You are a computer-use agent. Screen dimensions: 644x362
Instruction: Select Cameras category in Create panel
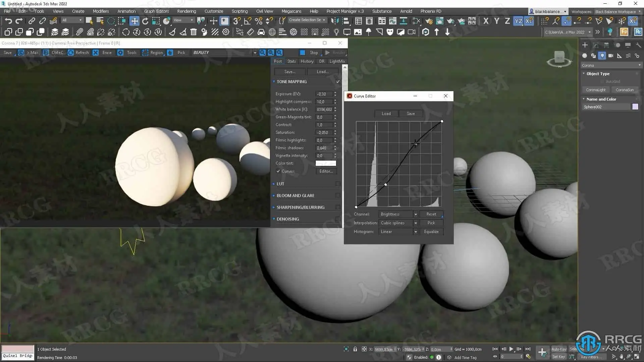point(611,56)
